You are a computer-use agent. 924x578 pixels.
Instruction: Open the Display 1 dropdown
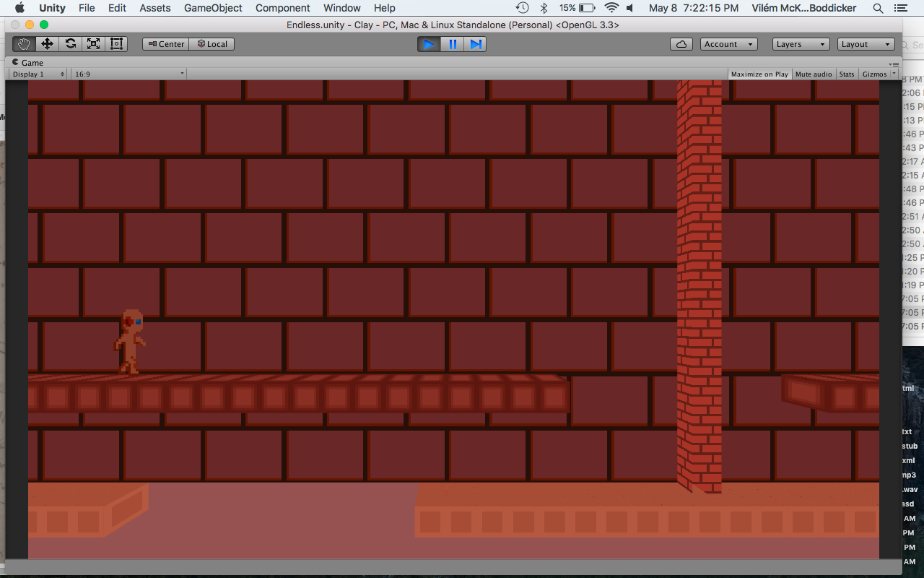(x=38, y=74)
